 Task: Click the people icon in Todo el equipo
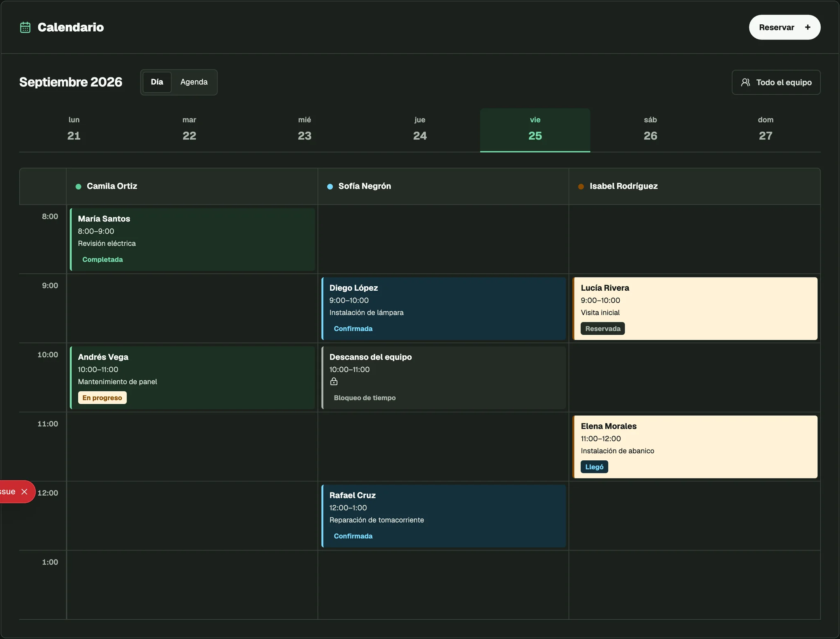[x=745, y=82]
